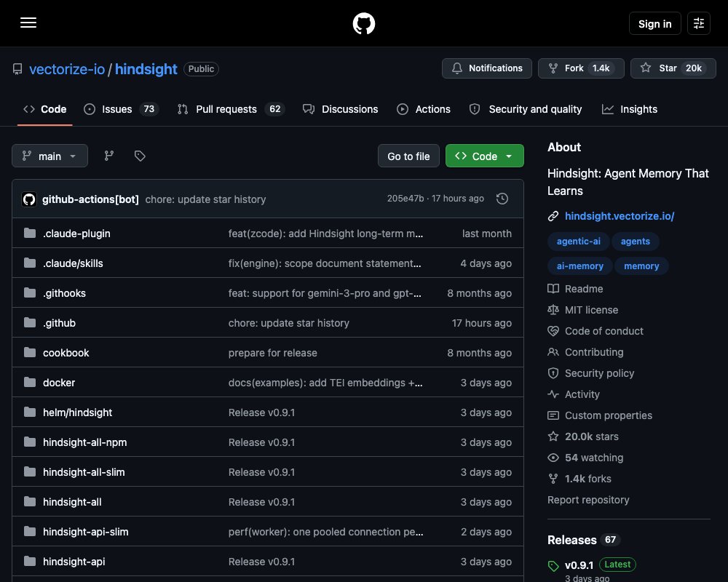Open the Contributing link
This screenshot has width=728, height=582.
594,352
